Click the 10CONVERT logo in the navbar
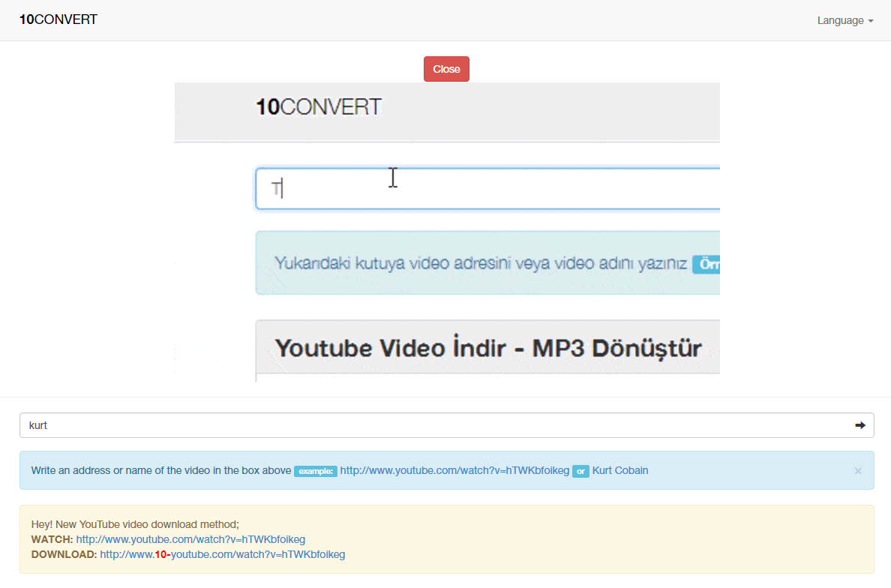891x588 pixels. (58, 20)
